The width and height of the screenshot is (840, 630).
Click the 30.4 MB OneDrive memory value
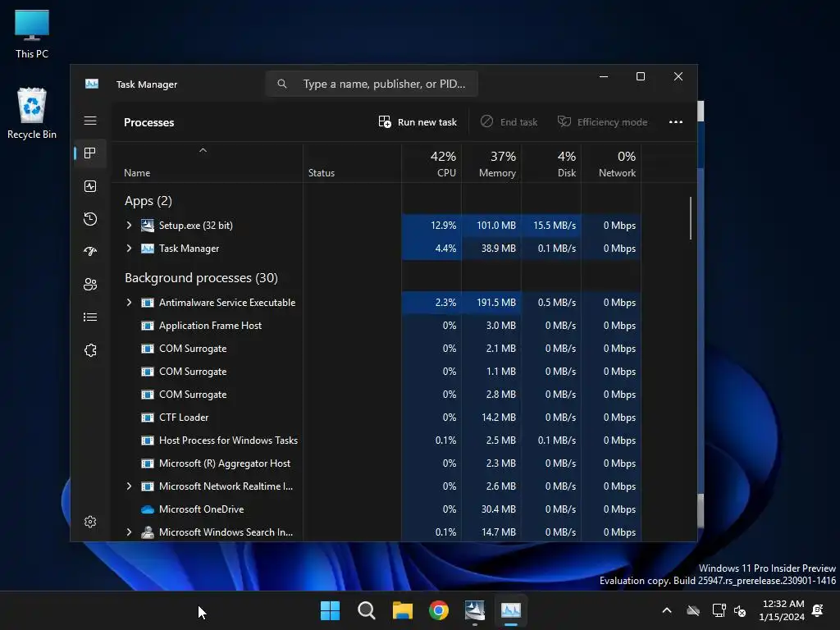[498, 509]
